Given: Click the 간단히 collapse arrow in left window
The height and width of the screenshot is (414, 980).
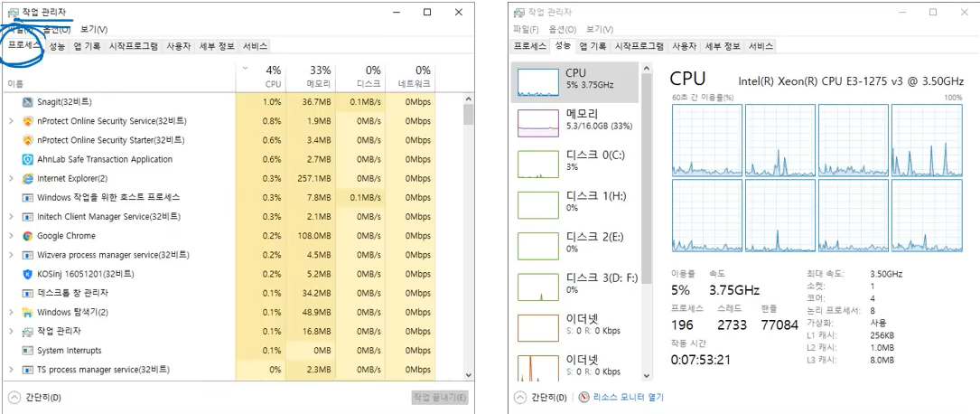Looking at the screenshot, I should (14, 397).
